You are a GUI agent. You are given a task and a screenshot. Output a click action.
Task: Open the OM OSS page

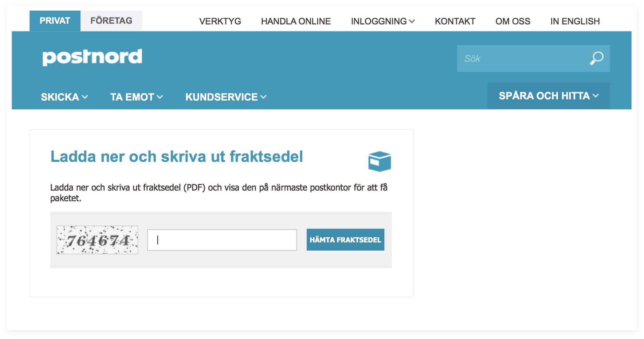[x=513, y=21]
